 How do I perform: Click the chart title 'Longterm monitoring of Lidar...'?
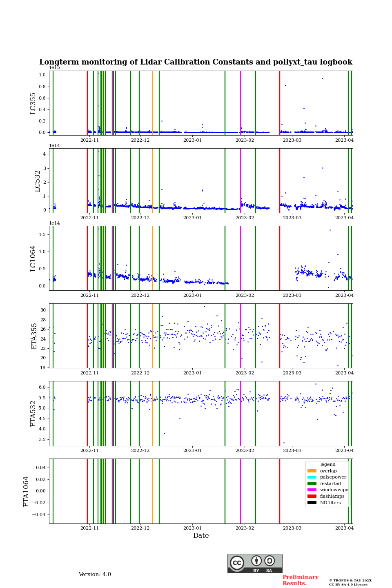pos(196,62)
